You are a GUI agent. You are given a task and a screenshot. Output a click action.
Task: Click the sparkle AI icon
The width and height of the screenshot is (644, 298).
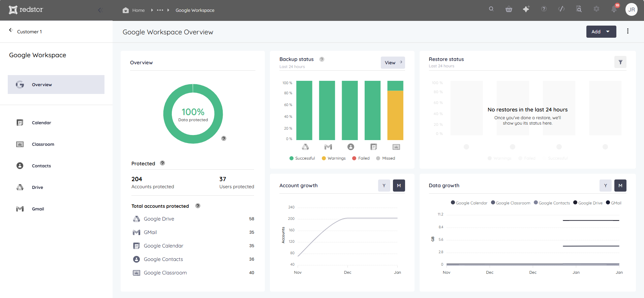tap(526, 9)
